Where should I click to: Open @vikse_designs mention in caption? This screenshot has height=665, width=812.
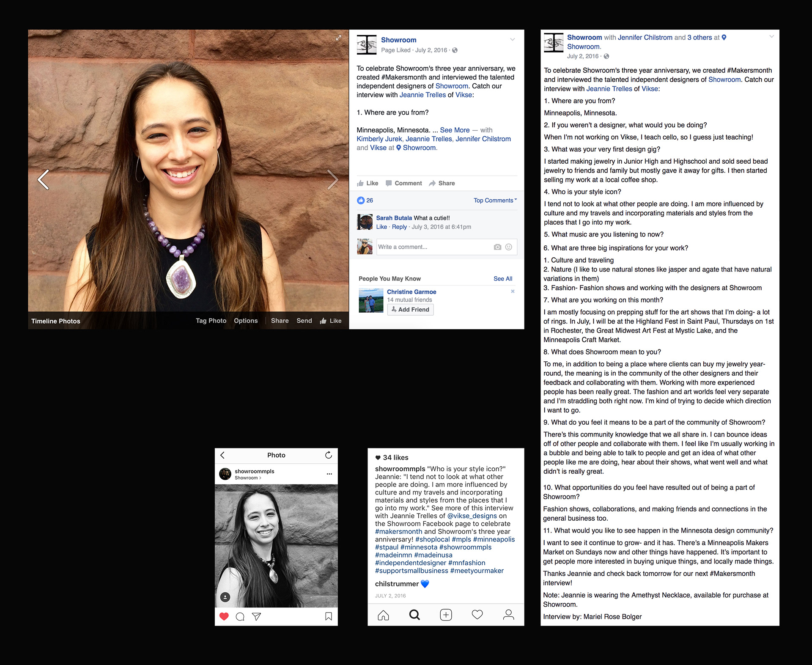point(472,516)
